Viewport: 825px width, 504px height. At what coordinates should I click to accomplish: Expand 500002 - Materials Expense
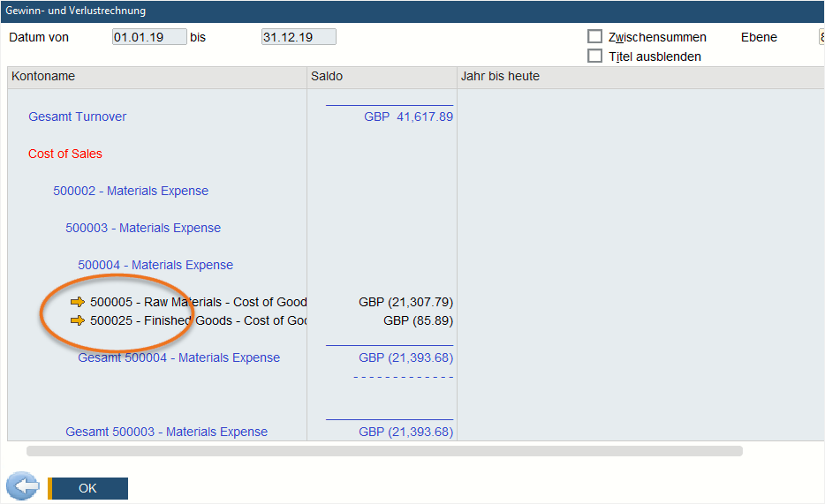[x=131, y=191]
